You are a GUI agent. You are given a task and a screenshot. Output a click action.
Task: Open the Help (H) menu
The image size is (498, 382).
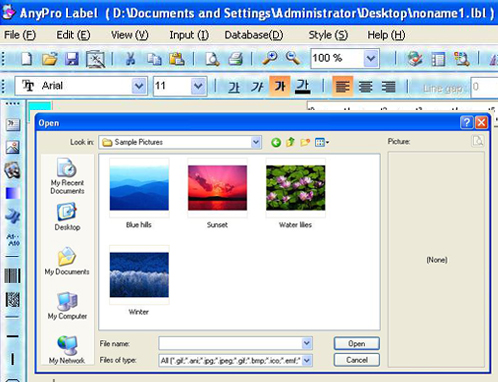coord(386,35)
